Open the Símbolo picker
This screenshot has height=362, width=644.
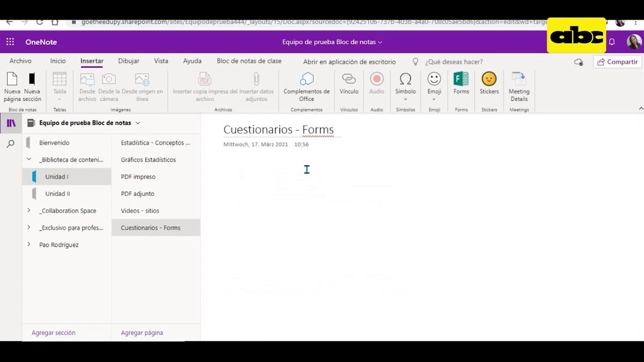coord(405,86)
